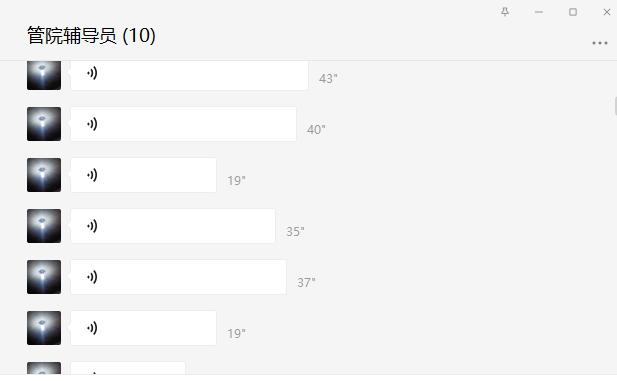
Task: Open sender avatar beside the 35" message
Action: tap(44, 226)
